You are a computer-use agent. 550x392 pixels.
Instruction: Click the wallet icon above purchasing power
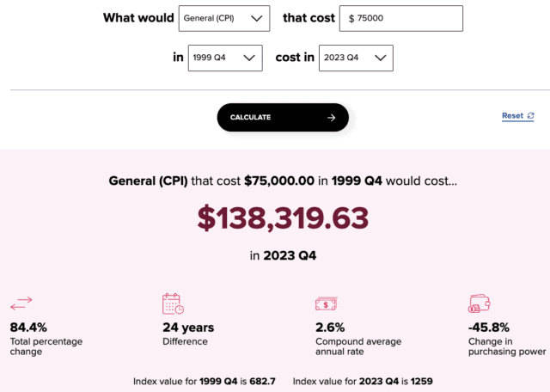[x=479, y=303]
